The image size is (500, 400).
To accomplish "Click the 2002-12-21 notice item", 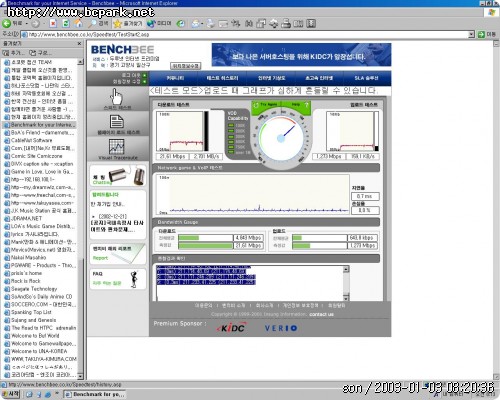I will click(117, 223).
